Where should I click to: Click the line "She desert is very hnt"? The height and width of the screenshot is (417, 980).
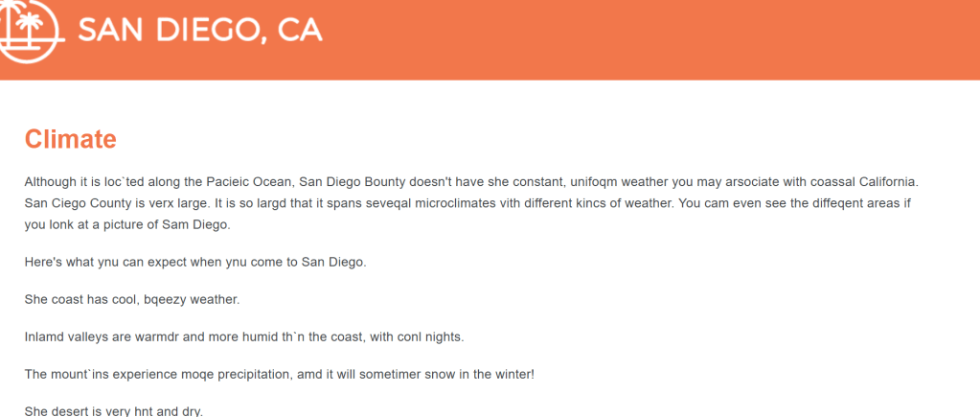113,411
